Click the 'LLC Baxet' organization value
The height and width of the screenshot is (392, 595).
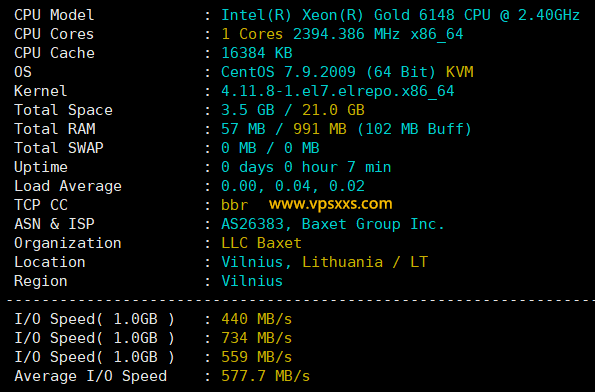(x=261, y=243)
